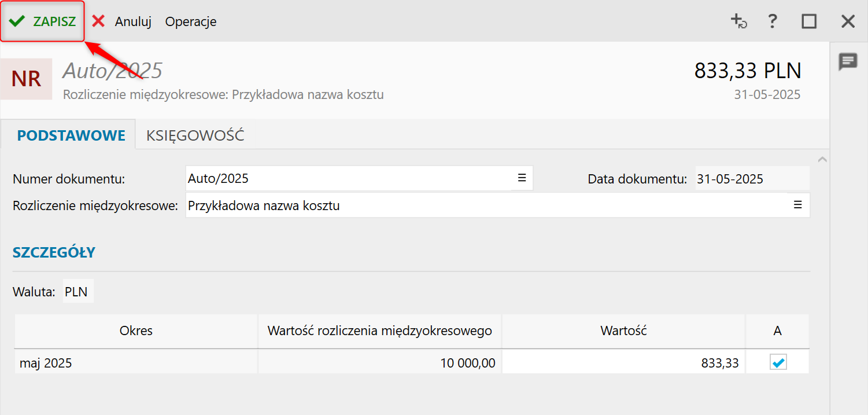Click the add-with-refresh plus icon
This screenshot has width=868, height=415.
coord(738,21)
